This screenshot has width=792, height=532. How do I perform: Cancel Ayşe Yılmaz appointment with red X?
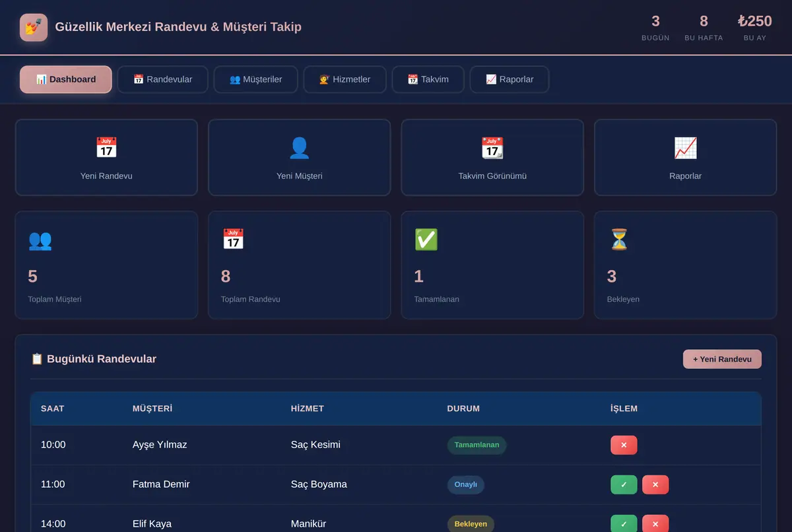click(624, 445)
